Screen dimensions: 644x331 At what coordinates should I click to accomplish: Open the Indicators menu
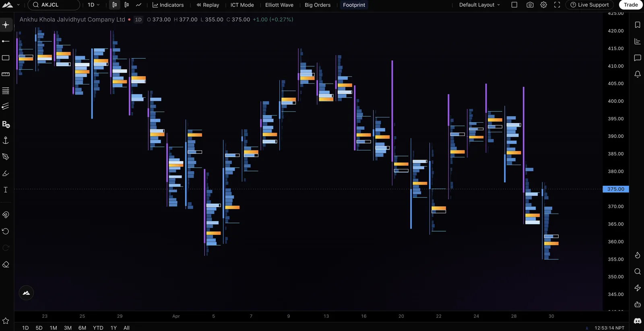point(168,5)
